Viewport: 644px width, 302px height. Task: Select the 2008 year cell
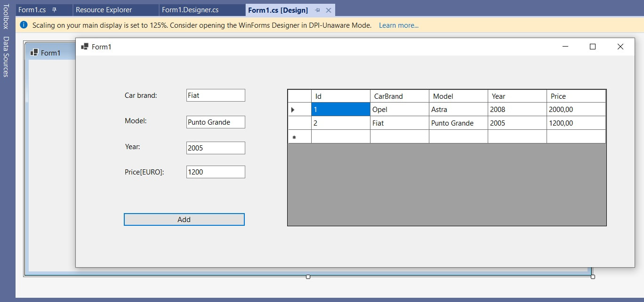click(x=517, y=110)
